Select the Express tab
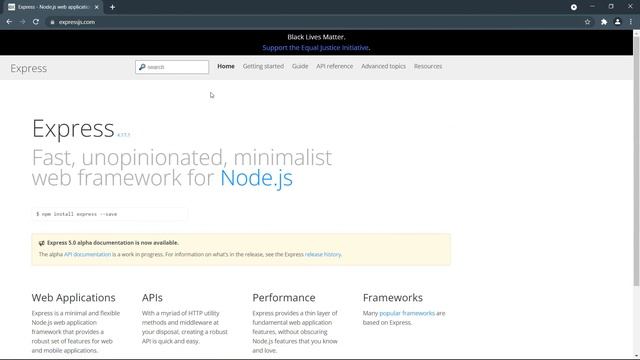The height and width of the screenshot is (360, 640). click(54, 7)
